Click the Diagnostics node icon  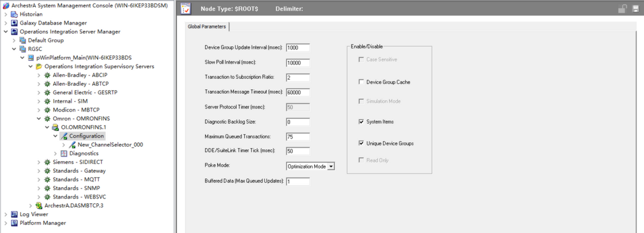click(x=64, y=154)
